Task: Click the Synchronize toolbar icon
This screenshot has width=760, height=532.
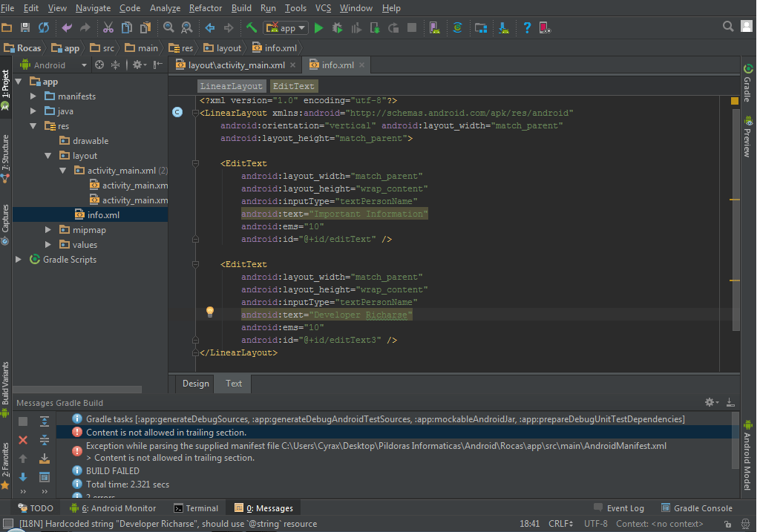Action: (44, 27)
